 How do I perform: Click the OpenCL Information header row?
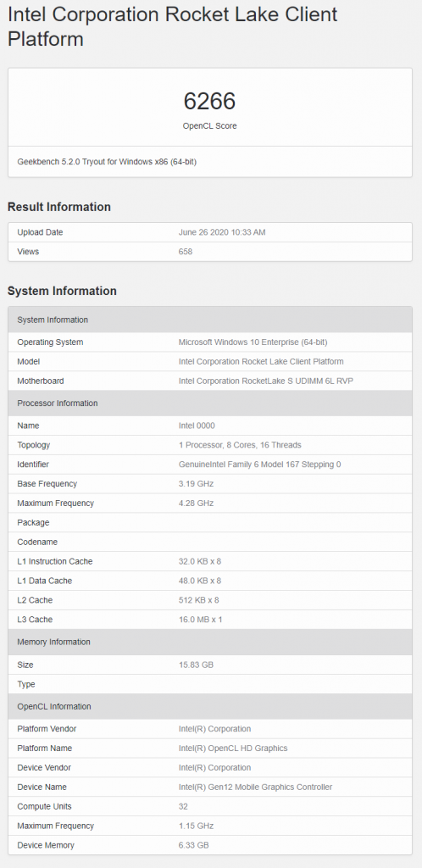209,706
